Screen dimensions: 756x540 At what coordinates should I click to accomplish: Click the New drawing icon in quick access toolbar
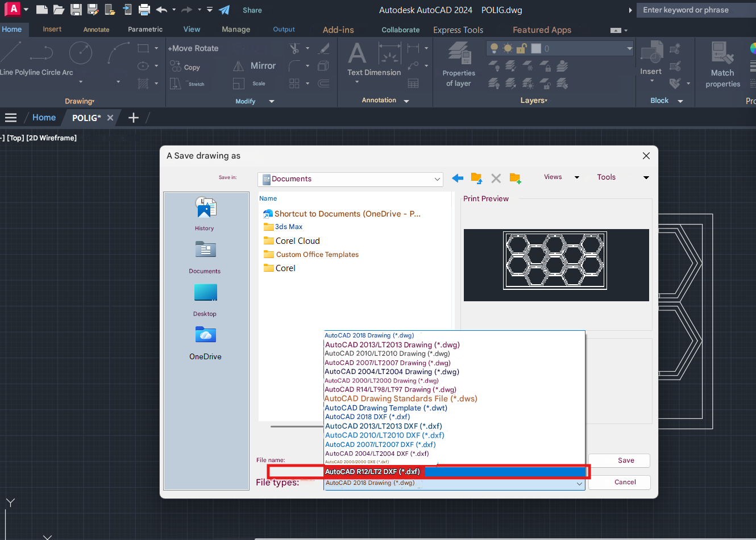coord(41,10)
